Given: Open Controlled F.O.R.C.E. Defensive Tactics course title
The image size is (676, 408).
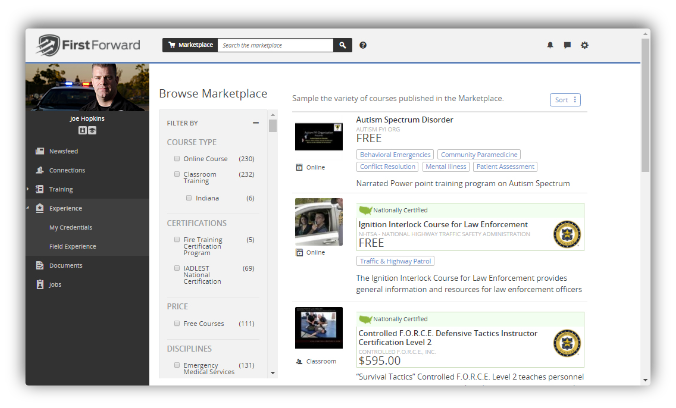Looking at the screenshot, I should (448, 338).
